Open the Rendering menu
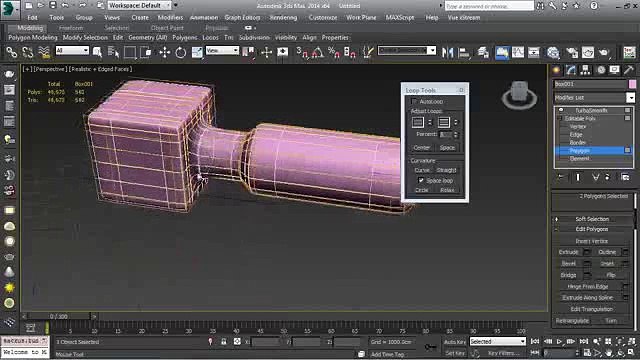The image size is (640, 360). pos(283,18)
